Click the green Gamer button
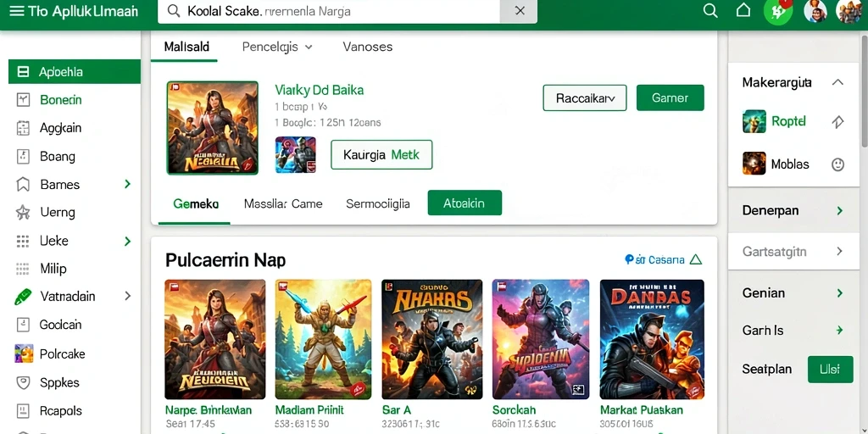This screenshot has height=434, width=868. click(670, 98)
